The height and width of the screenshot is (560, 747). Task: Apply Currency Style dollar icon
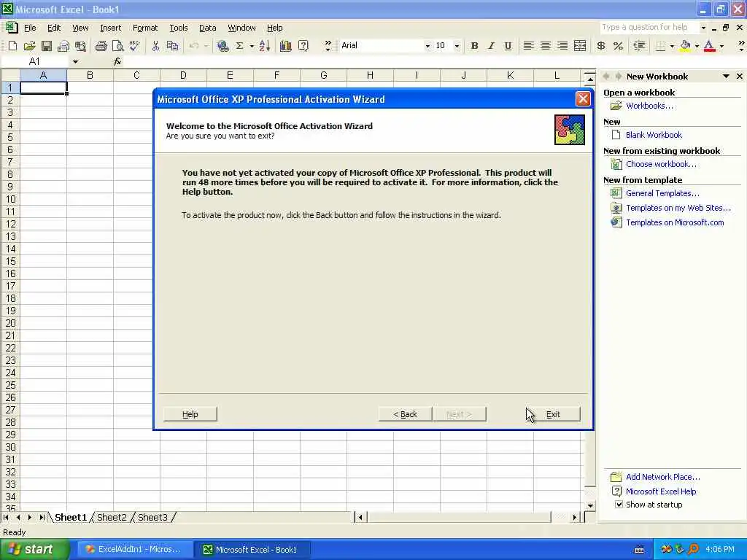point(601,46)
